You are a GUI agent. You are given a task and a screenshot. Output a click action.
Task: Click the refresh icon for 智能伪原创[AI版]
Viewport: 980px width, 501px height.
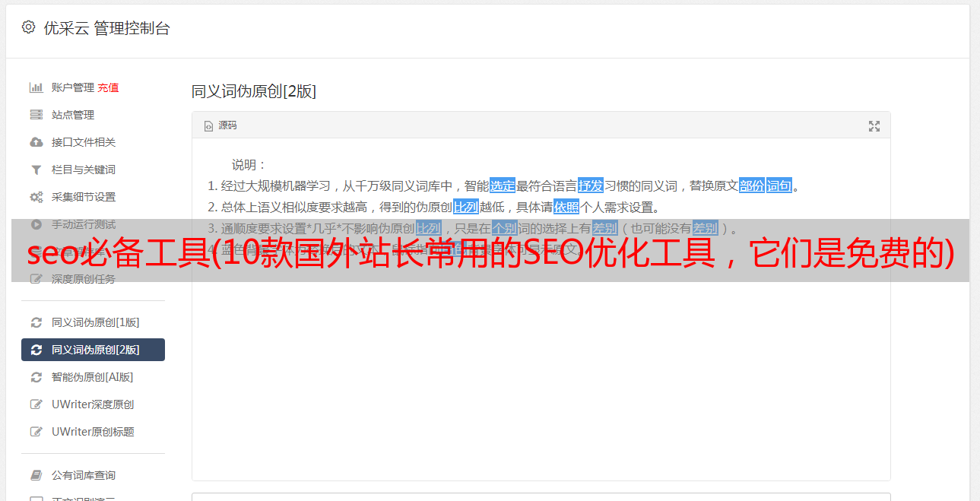pos(36,377)
